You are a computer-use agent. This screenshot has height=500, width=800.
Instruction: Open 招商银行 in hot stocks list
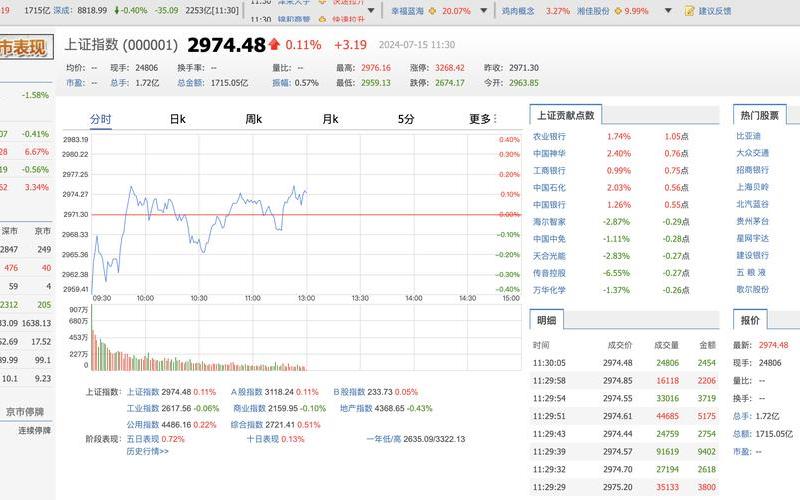click(753, 170)
